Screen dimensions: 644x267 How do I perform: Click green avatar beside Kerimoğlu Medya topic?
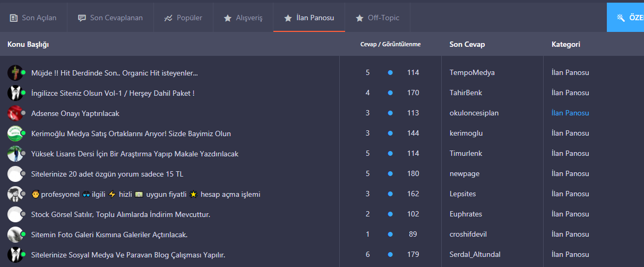[x=15, y=133]
